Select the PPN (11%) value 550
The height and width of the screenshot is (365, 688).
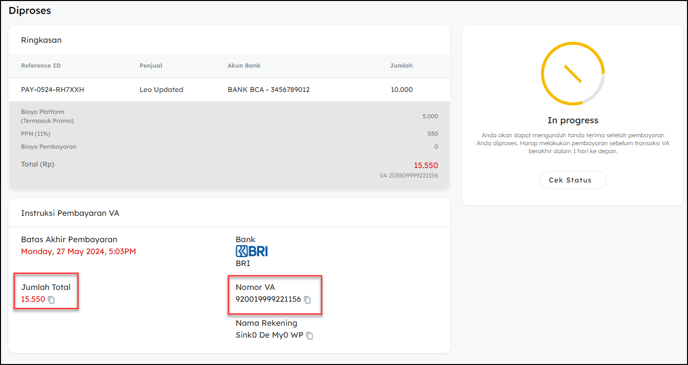(x=433, y=134)
